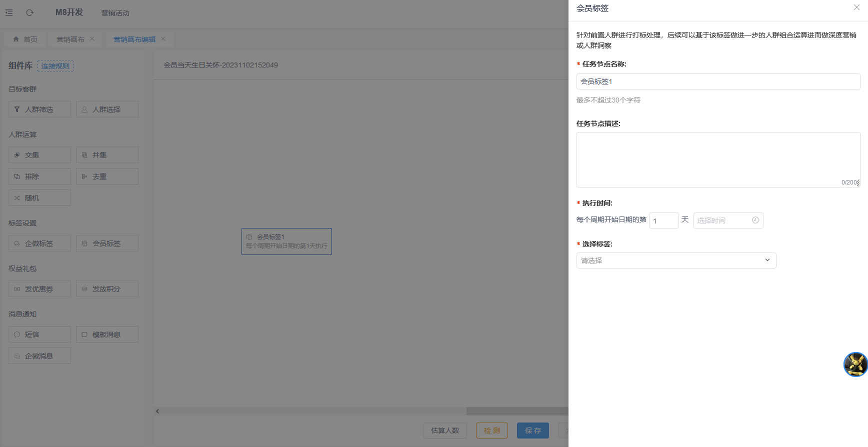Select the 会员标签 component in library

[x=107, y=243]
